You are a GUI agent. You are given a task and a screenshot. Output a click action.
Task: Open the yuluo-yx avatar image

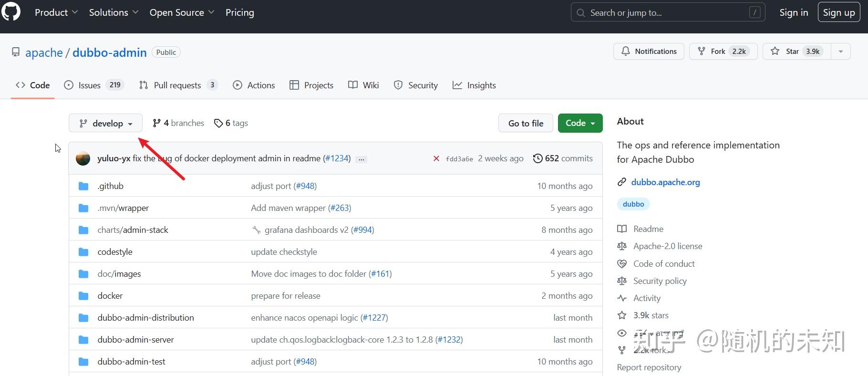[x=83, y=158]
